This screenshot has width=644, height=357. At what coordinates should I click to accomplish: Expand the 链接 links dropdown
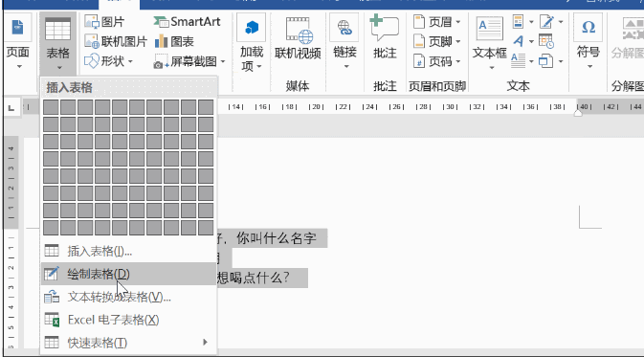tap(345, 66)
